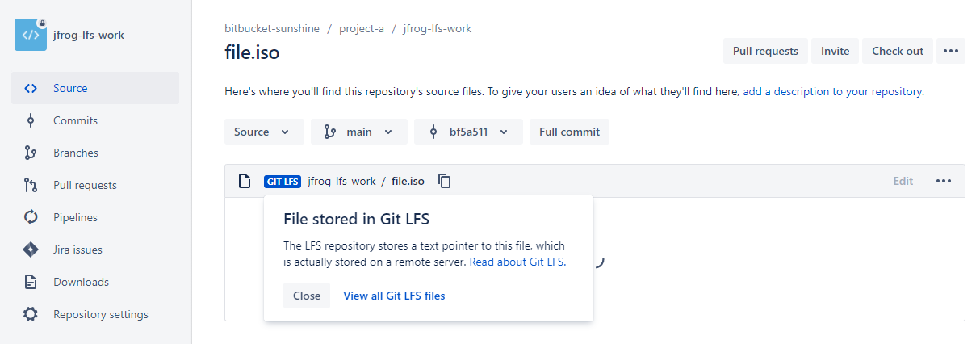Click the Jira issues diamond icon
This screenshot has width=980, height=344.
coord(31,250)
